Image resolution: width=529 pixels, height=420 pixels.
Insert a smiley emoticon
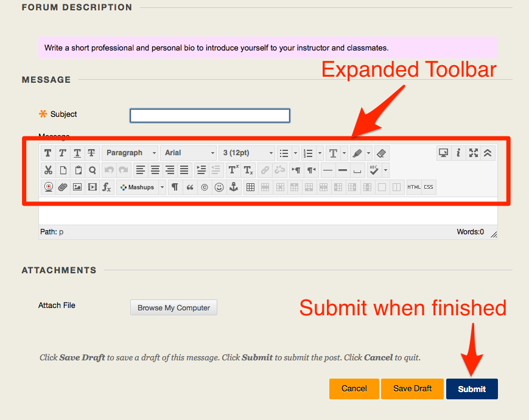(x=219, y=187)
